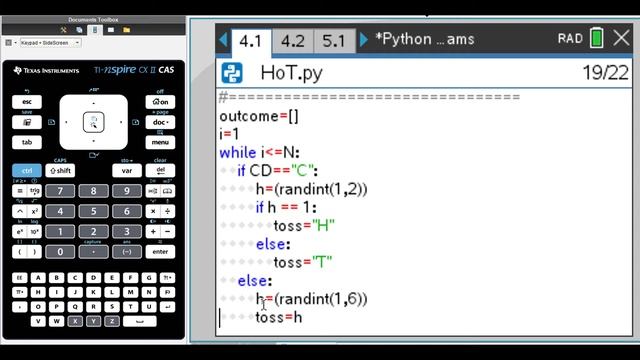Click the divide key

(167, 211)
